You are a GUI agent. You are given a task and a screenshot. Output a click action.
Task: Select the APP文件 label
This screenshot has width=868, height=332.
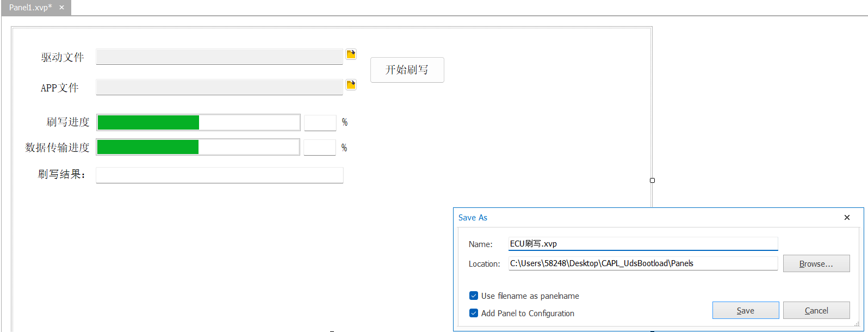(x=60, y=88)
